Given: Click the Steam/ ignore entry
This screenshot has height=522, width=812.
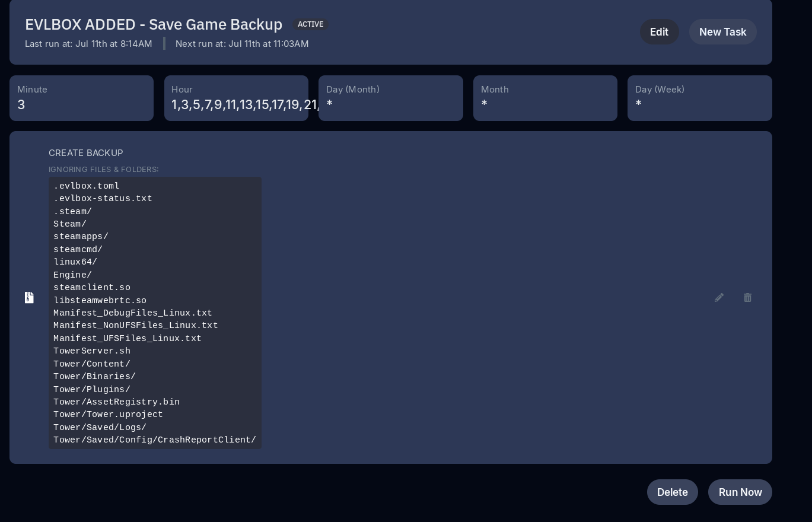Looking at the screenshot, I should [x=70, y=224].
